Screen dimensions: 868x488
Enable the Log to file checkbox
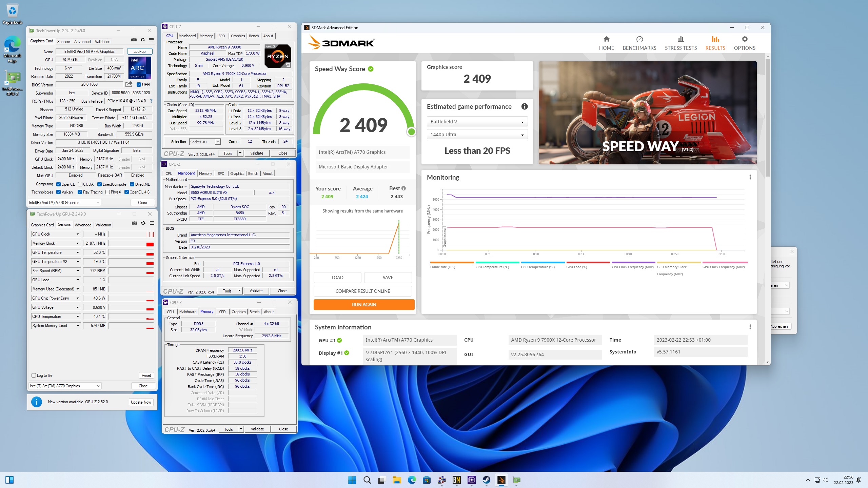pyautogui.click(x=34, y=375)
